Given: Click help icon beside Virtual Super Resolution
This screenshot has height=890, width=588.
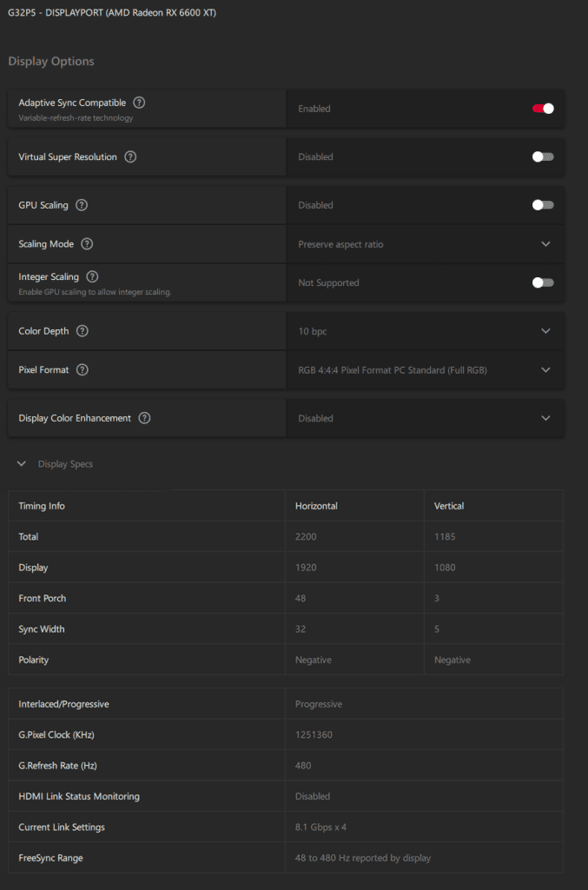Looking at the screenshot, I should 130,157.
